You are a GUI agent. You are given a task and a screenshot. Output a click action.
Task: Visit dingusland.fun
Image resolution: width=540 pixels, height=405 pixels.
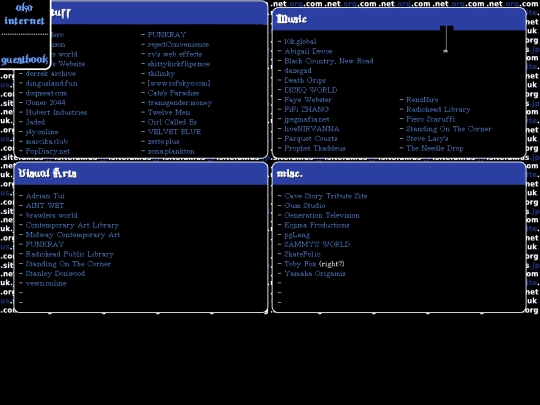click(52, 83)
